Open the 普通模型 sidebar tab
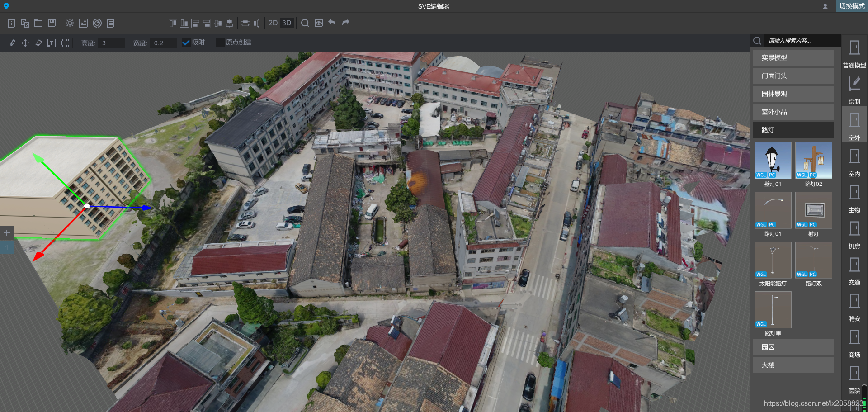Viewport: 868px width, 412px height. click(x=854, y=53)
